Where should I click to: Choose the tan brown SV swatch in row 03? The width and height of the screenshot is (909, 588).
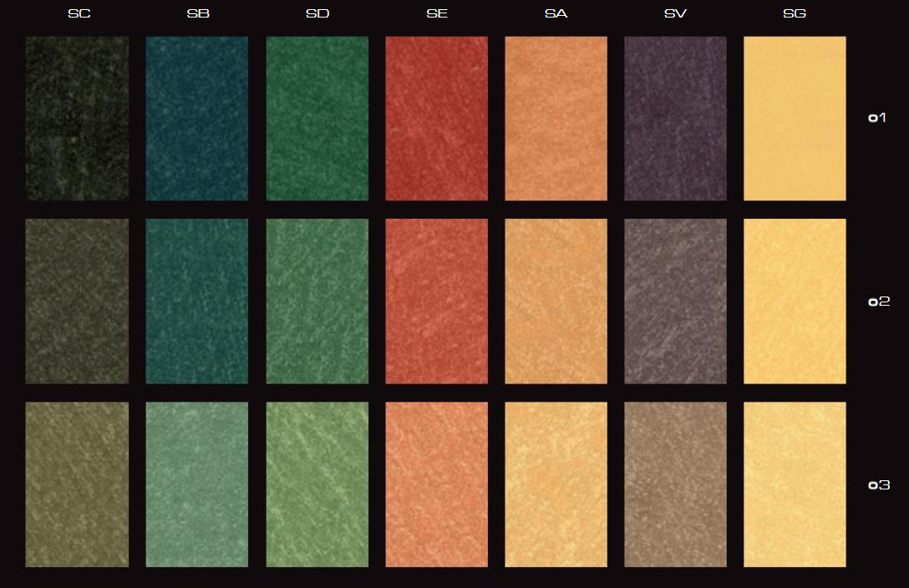675,484
